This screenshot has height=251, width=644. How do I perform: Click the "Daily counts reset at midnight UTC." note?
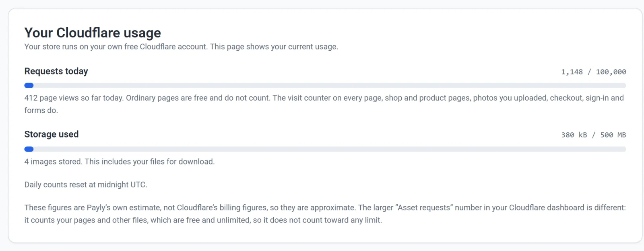pos(86,185)
